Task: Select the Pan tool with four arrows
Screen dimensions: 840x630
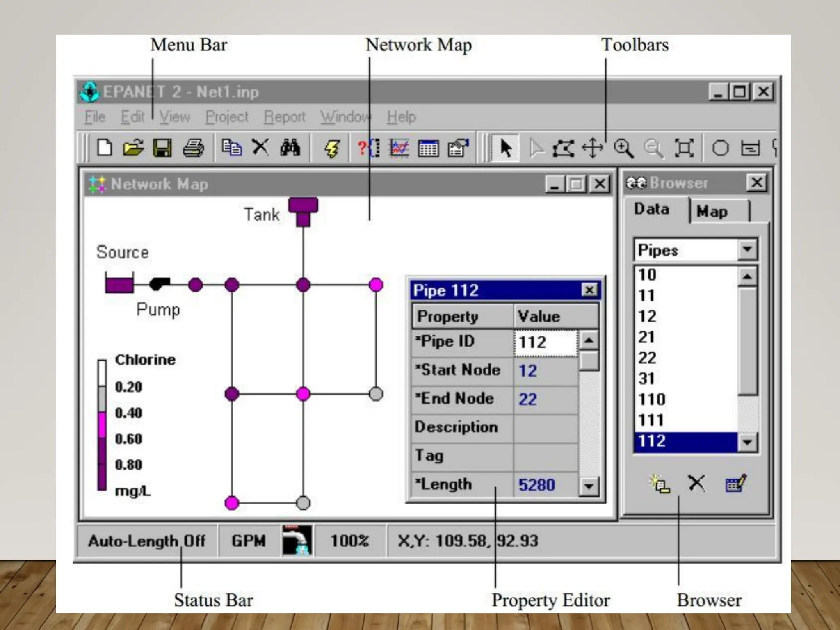Action: [x=593, y=148]
